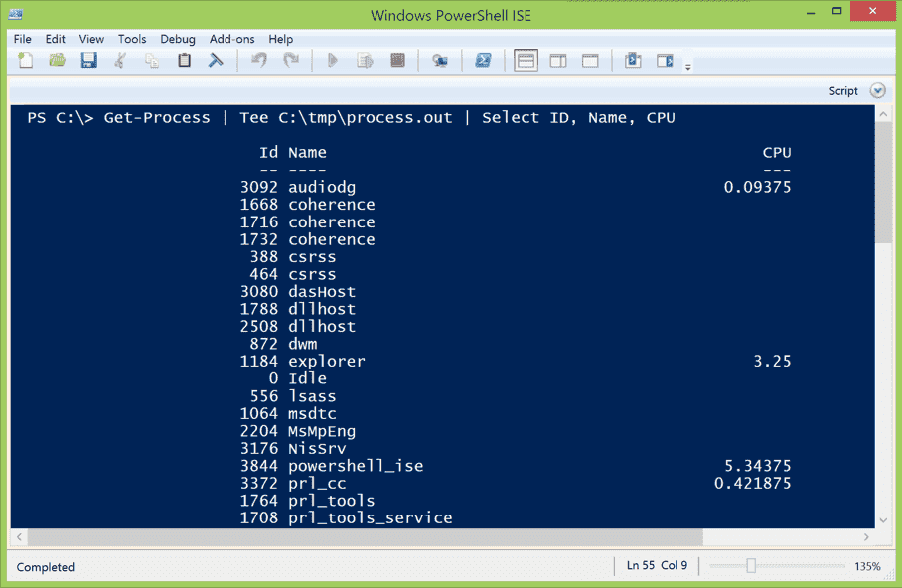Launch PowerShell.exe from the toolbar icon

(483, 60)
